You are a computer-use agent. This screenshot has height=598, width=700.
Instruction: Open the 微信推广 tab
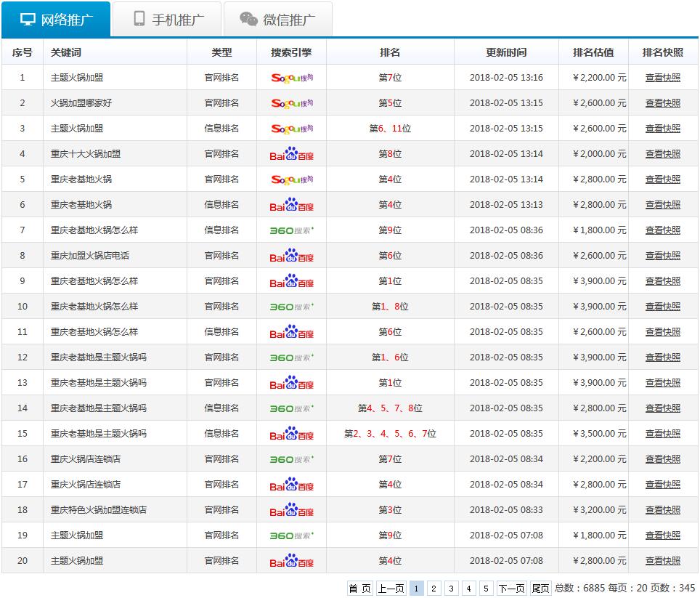tap(277, 20)
